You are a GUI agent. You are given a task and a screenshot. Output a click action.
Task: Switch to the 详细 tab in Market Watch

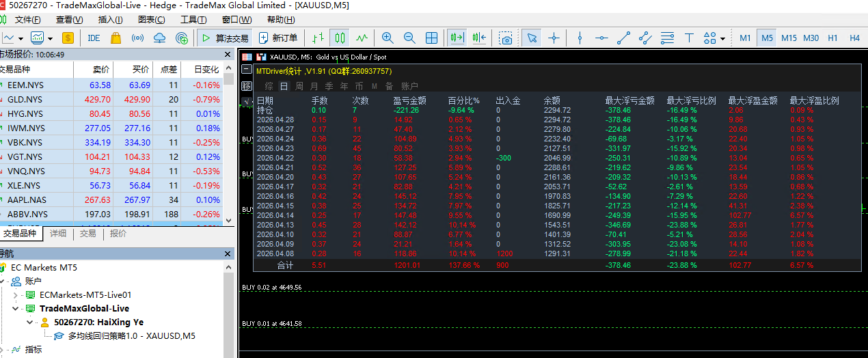57,234
